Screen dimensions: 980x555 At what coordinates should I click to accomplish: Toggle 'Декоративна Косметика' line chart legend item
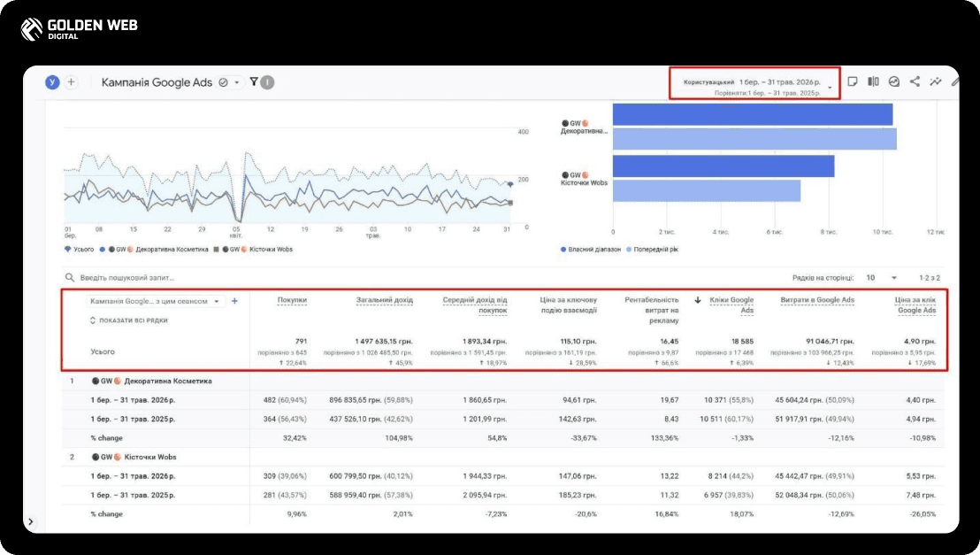point(154,249)
